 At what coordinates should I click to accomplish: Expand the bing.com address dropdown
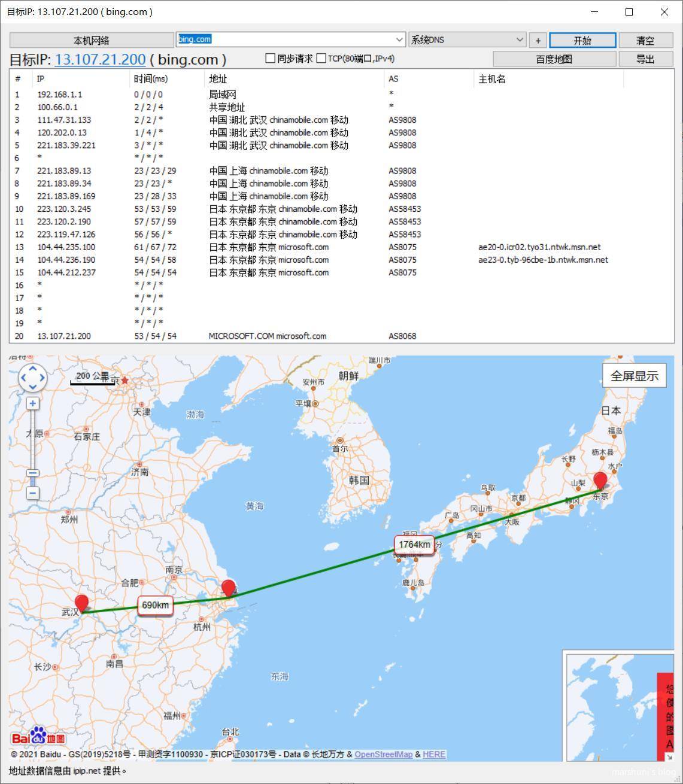[399, 39]
